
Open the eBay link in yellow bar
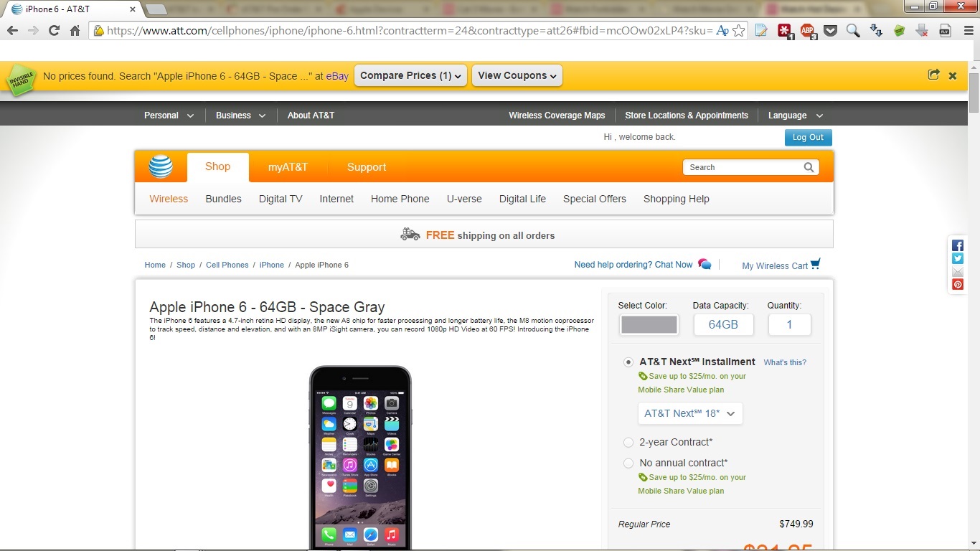click(x=337, y=76)
